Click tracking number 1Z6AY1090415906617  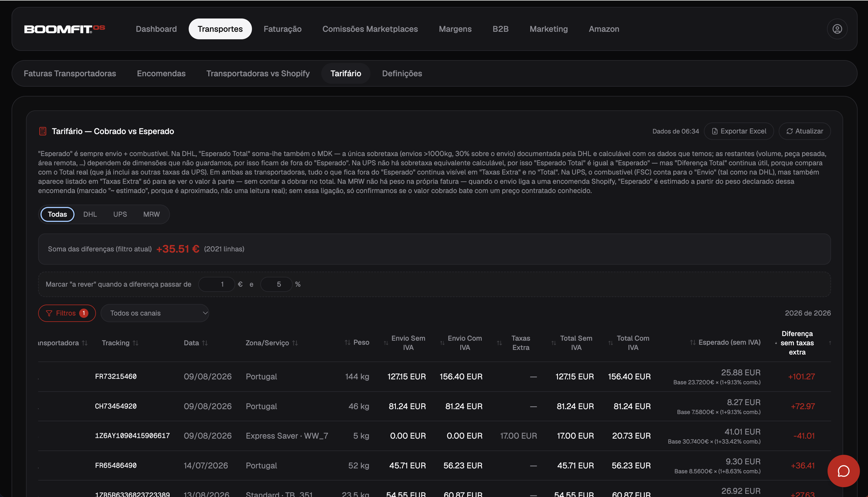point(132,436)
